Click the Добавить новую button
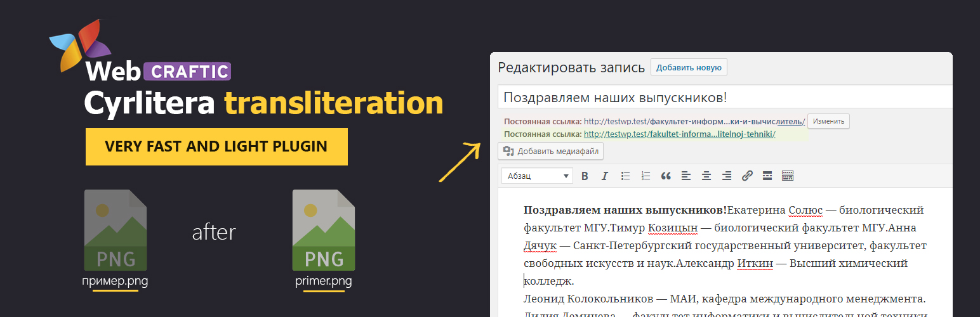The image size is (980, 317). point(689,68)
